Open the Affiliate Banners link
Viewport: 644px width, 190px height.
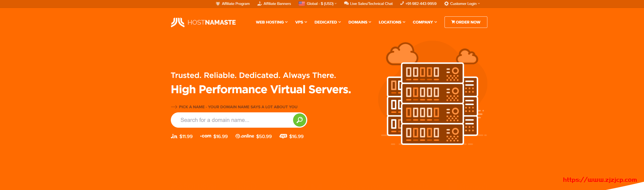(x=277, y=4)
